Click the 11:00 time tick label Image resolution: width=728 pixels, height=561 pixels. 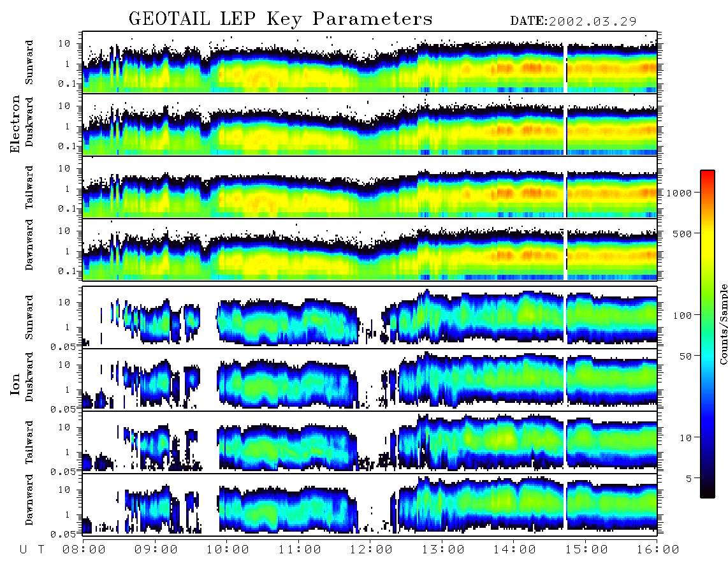pyautogui.click(x=300, y=550)
